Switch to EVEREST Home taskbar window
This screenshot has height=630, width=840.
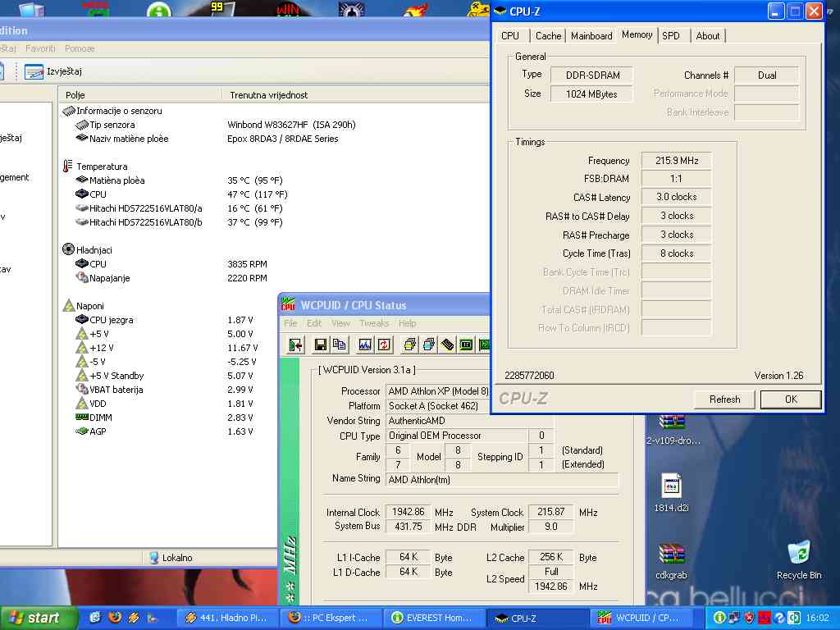(432, 618)
